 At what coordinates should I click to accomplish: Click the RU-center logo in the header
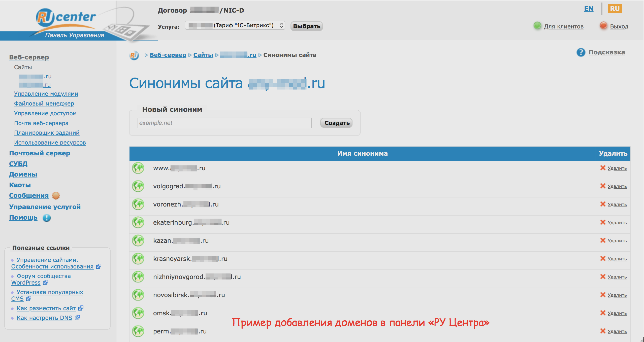66,18
